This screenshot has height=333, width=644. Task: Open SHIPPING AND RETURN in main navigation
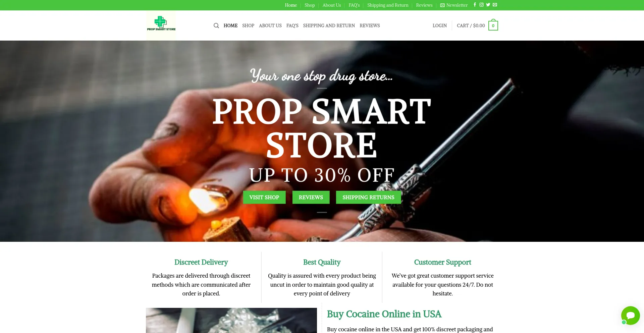pos(329,25)
